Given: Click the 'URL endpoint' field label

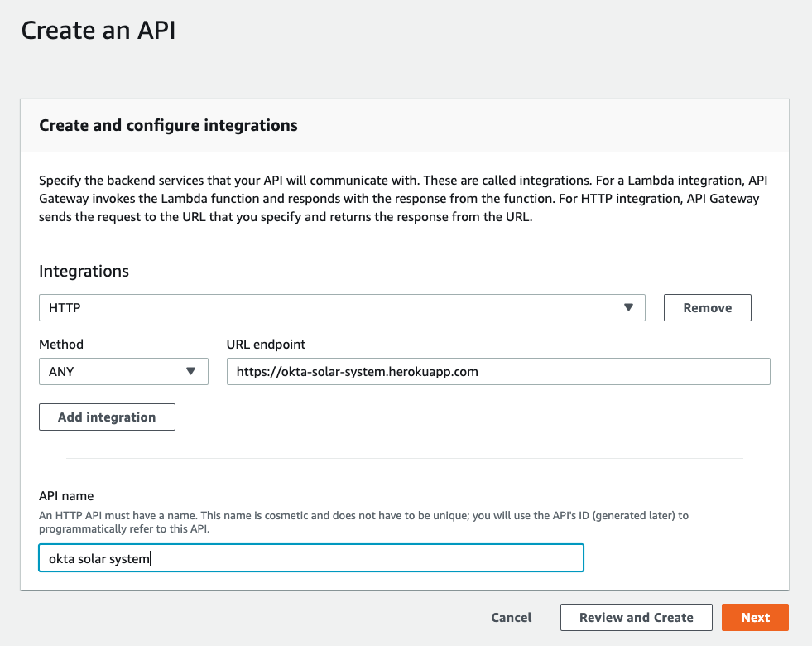Looking at the screenshot, I should 266,345.
